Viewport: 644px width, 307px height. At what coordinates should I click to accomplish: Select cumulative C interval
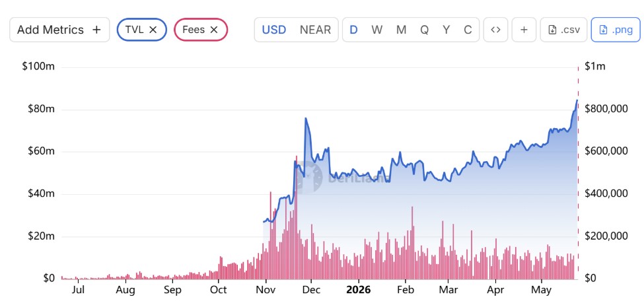pyautogui.click(x=468, y=30)
